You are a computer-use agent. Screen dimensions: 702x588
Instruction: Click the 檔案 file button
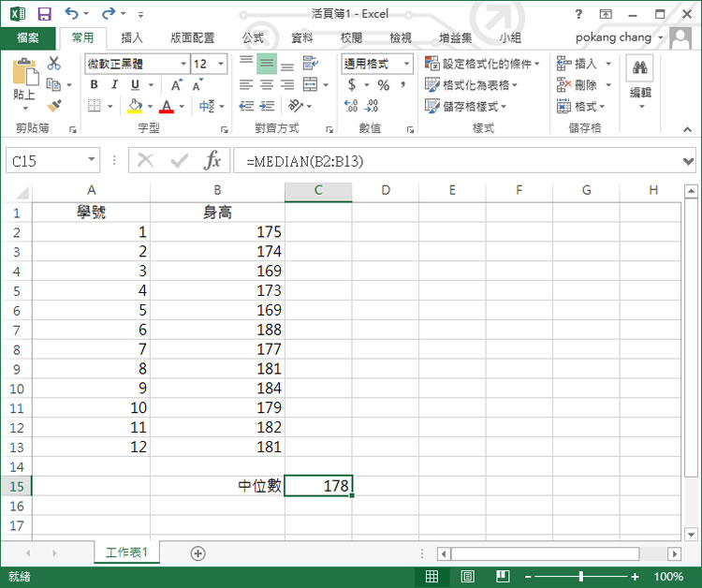[28, 38]
